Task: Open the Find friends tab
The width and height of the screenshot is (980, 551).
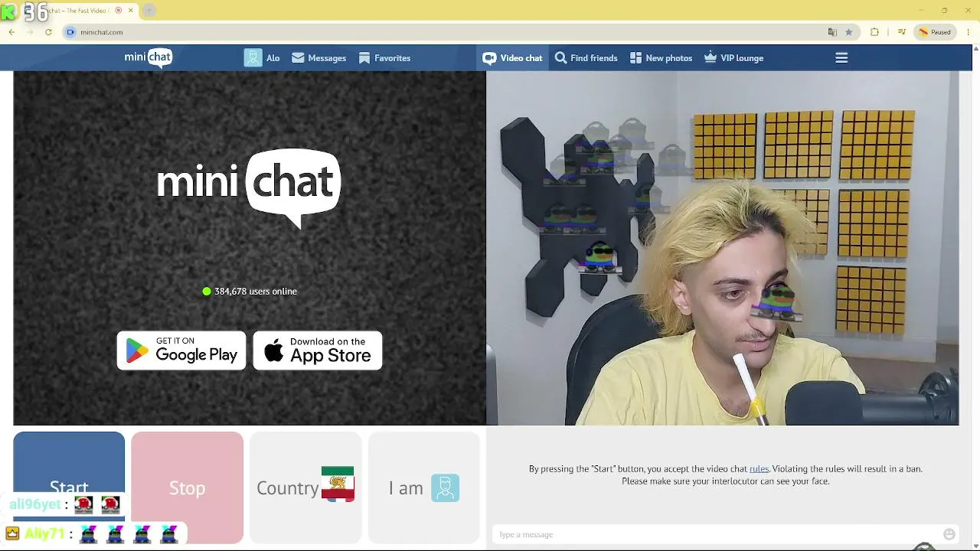Action: click(586, 58)
